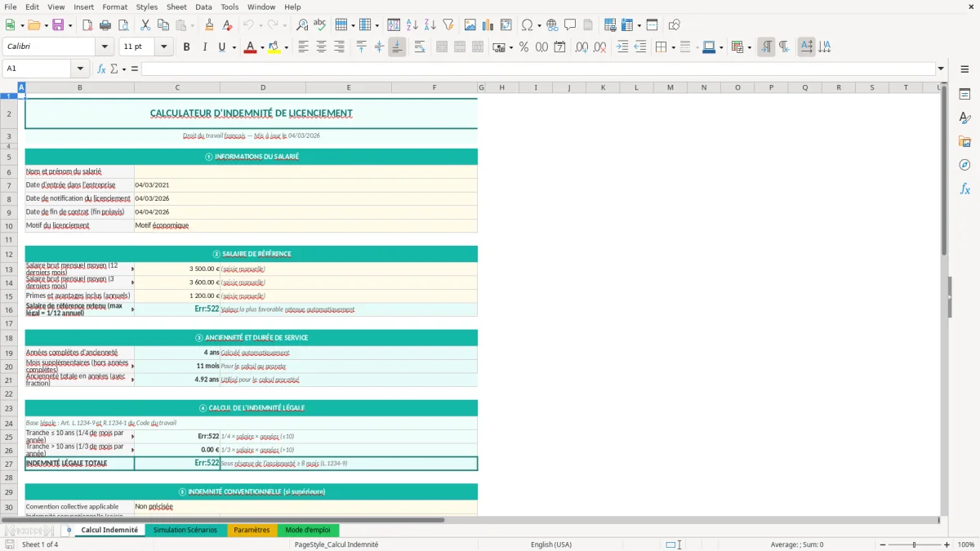Apply the yellow background color
The image size is (980, 551).
click(274, 47)
